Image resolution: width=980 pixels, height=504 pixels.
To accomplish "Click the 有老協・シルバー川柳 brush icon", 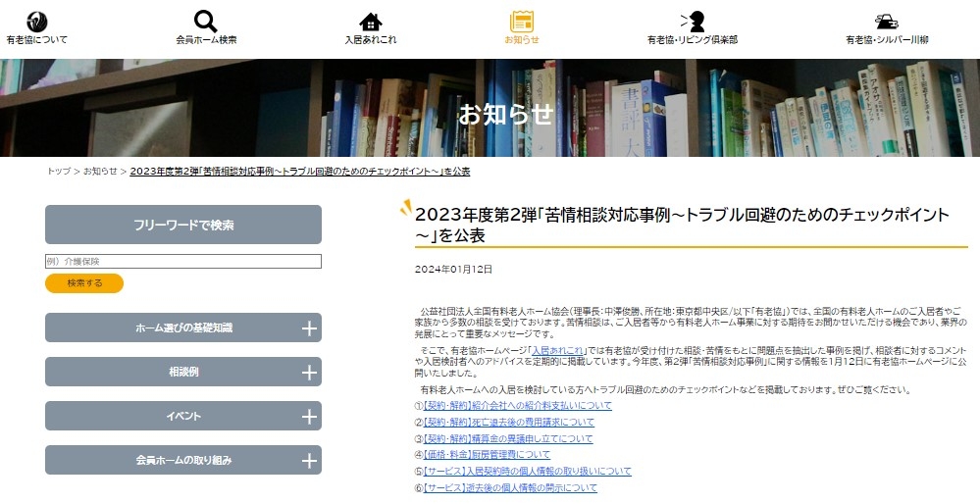I will [886, 22].
